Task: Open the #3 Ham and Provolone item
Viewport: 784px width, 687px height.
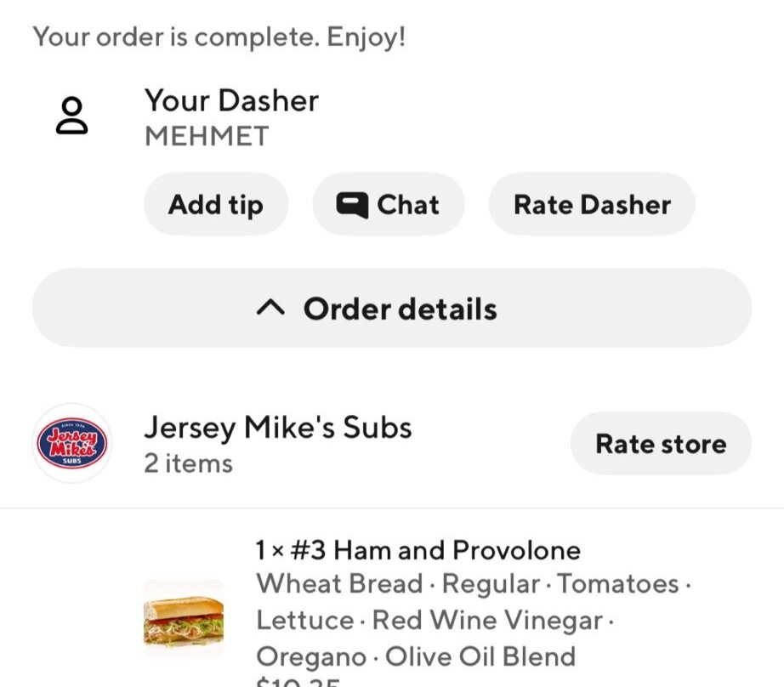Action: 418,550
